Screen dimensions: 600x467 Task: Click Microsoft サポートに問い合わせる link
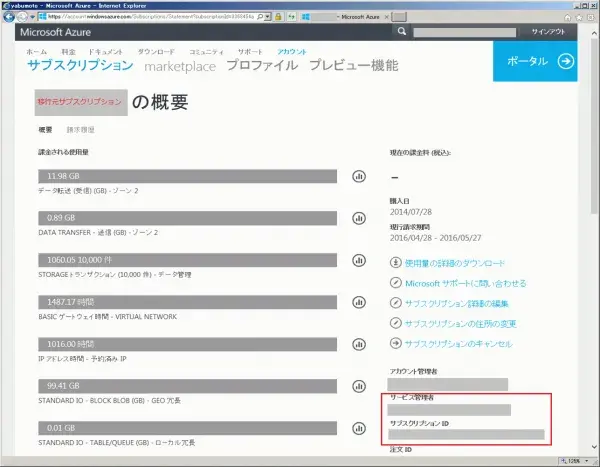[466, 283]
